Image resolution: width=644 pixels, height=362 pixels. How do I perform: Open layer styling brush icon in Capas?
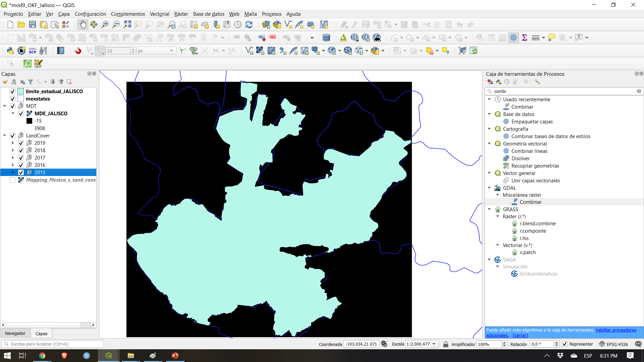(5, 82)
